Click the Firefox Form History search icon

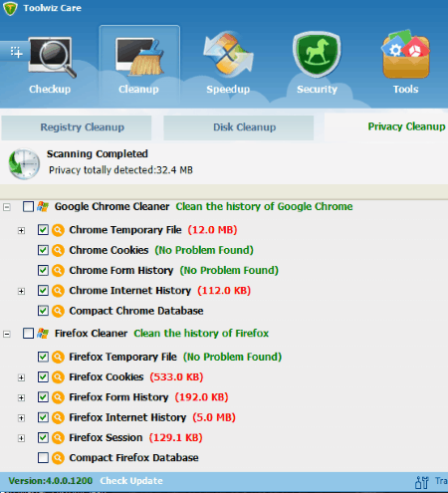(x=58, y=397)
